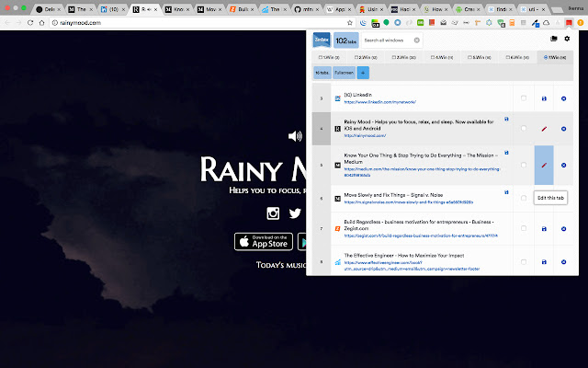Image resolution: width=588 pixels, height=368 pixels.
Task: Select Move Slowly and Fix Things title
Action: tap(393, 195)
